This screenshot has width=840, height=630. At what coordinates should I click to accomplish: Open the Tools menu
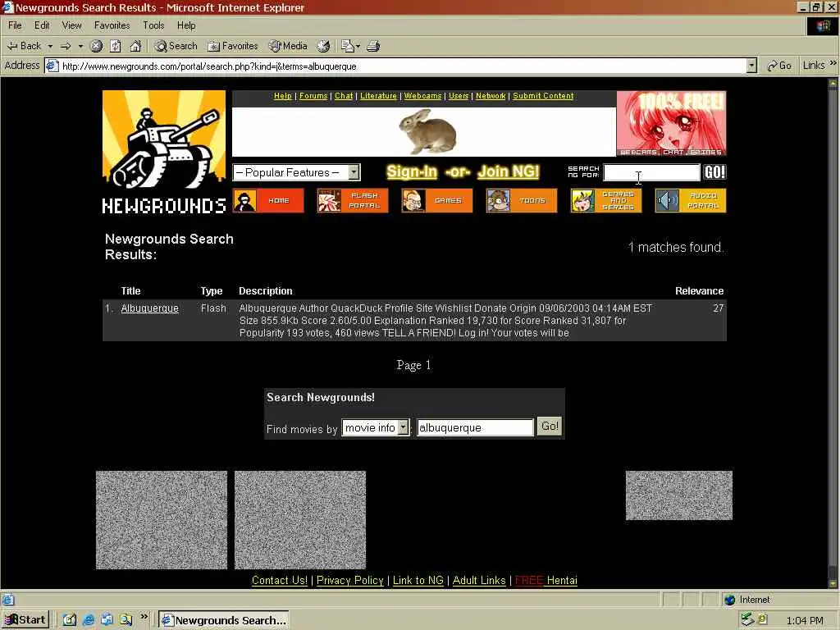pos(153,25)
